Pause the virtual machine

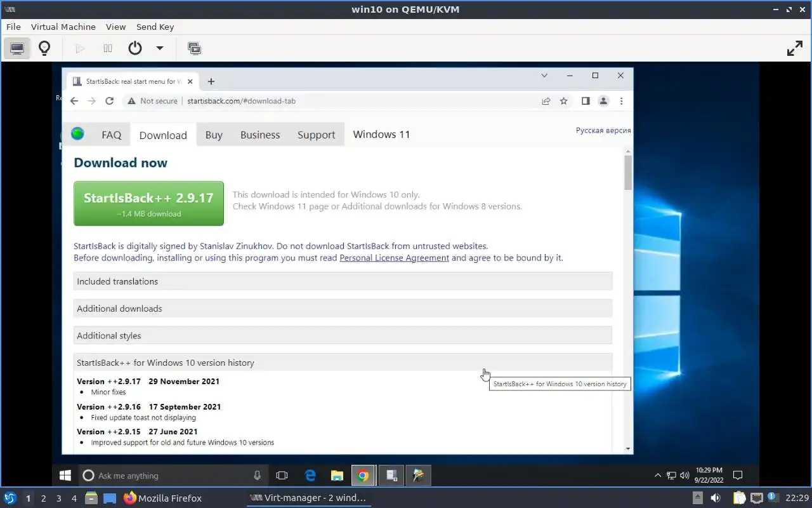click(108, 48)
